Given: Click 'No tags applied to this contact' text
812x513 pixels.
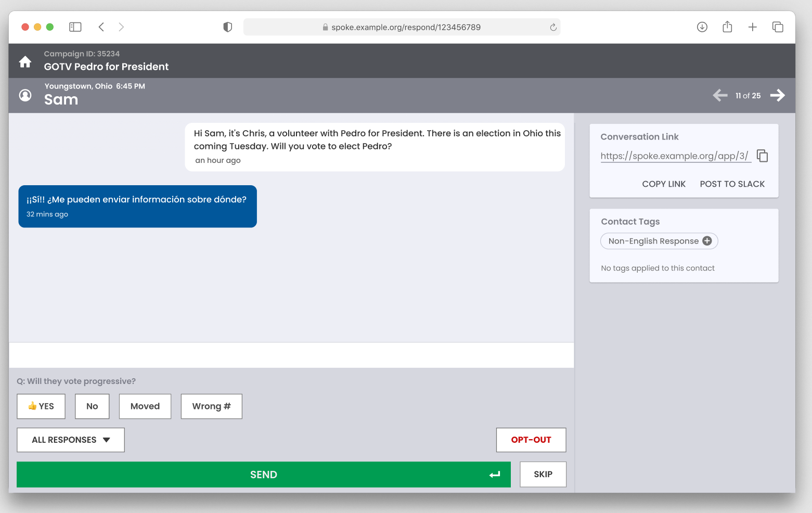Looking at the screenshot, I should (658, 268).
